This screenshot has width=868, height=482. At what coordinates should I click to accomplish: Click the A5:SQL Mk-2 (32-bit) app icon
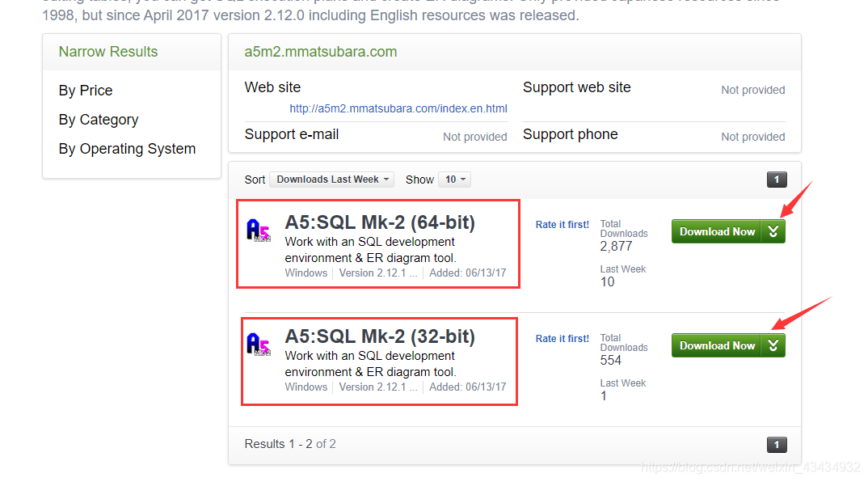[x=259, y=344]
